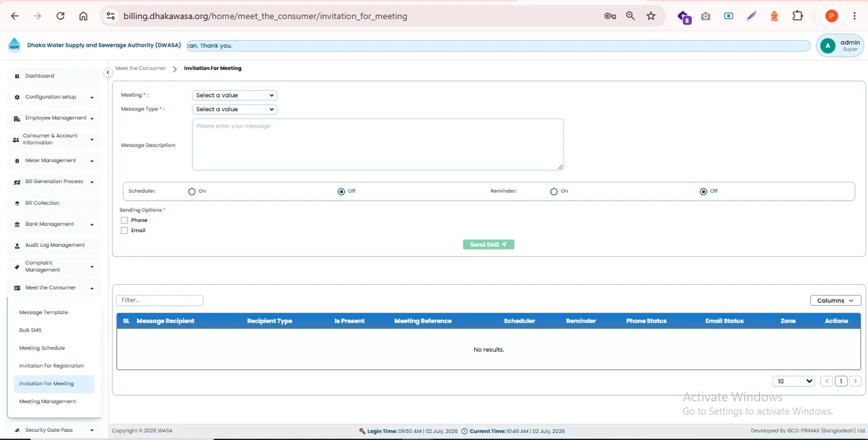
Task: Open the Bulk SMS submenu item
Action: coord(31,330)
